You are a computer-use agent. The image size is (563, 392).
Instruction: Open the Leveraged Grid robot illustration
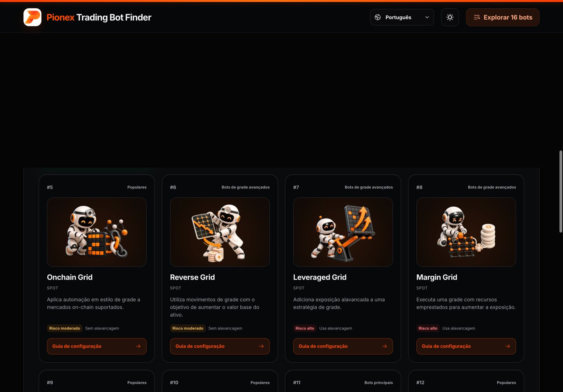(343, 232)
